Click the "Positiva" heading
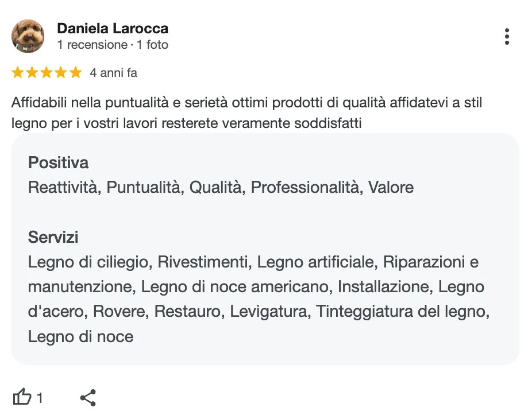 59,163
